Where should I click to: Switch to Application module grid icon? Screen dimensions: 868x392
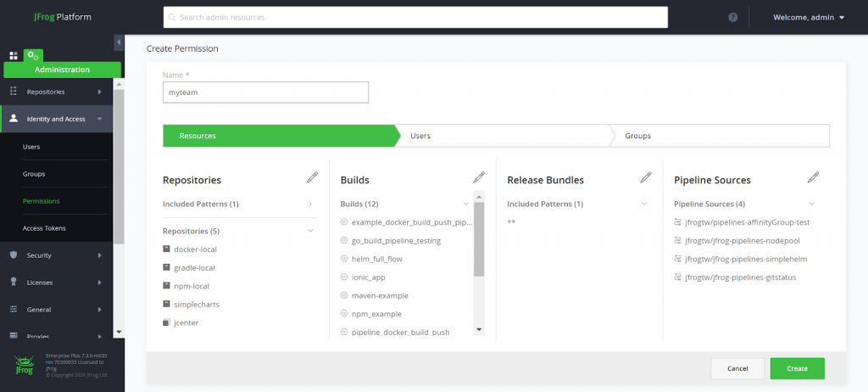point(14,55)
